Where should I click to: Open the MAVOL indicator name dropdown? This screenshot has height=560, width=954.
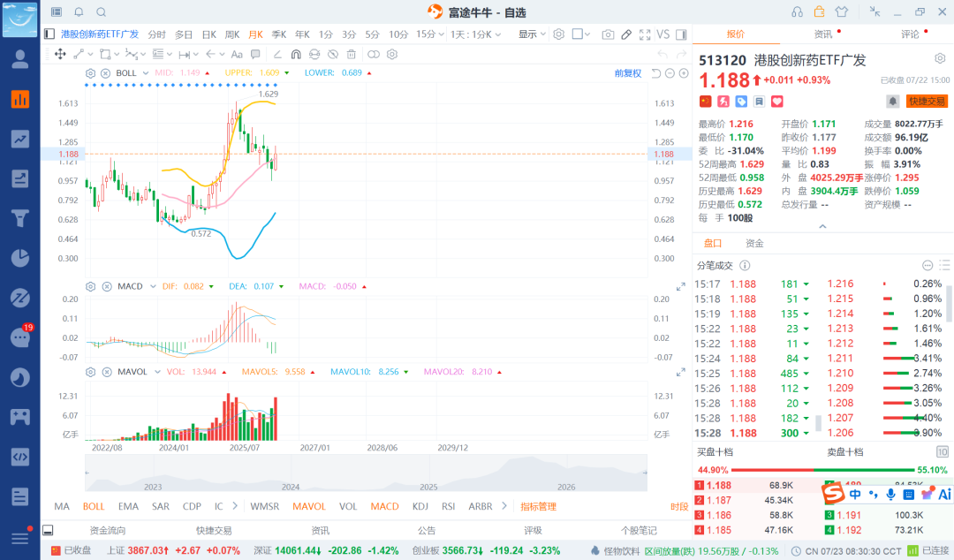pos(157,371)
